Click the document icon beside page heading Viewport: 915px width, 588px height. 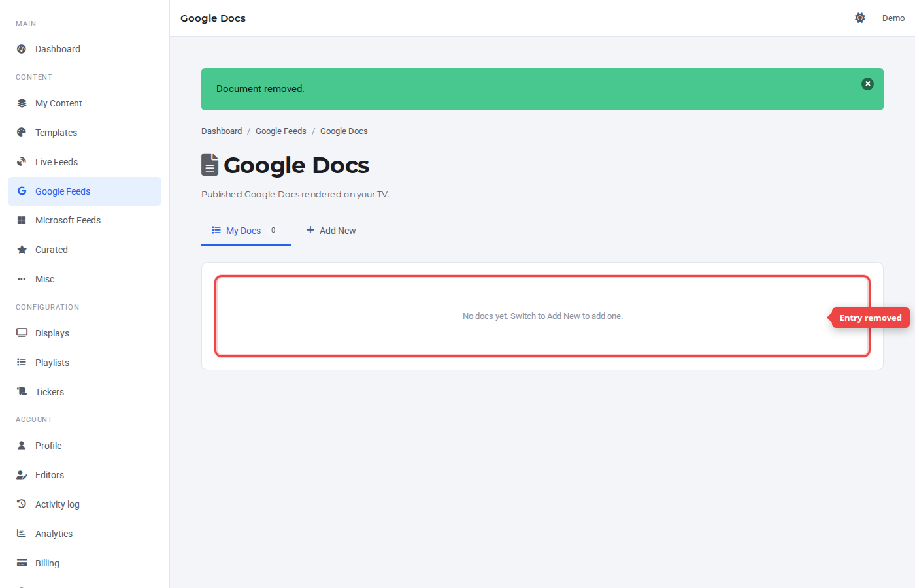(210, 165)
